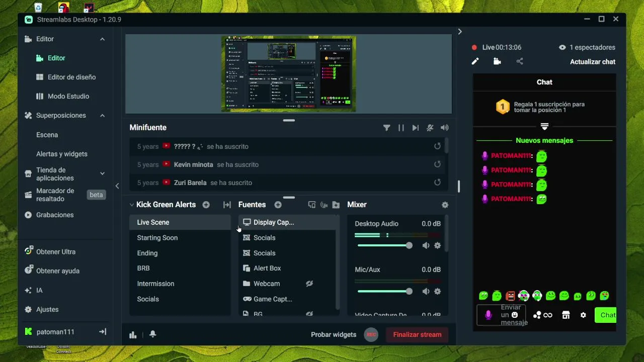Collapse the Editor sidebar section
The image size is (644, 362).
pyautogui.click(x=102, y=39)
